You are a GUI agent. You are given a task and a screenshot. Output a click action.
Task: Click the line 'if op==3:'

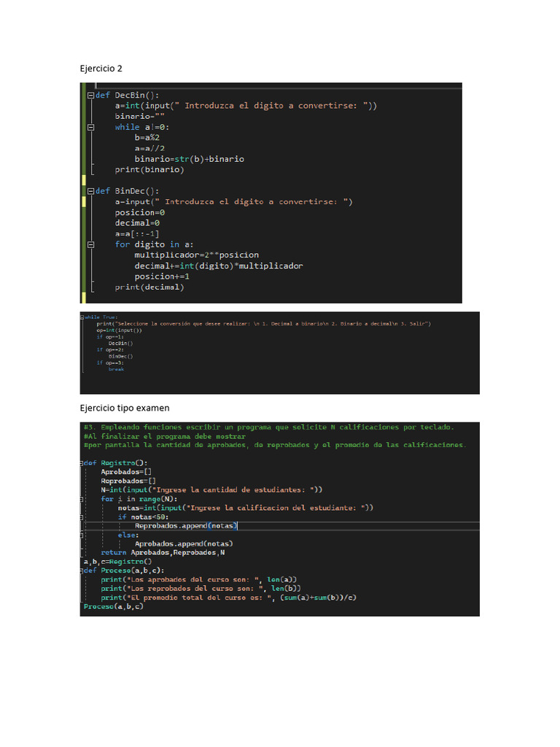pos(110,363)
